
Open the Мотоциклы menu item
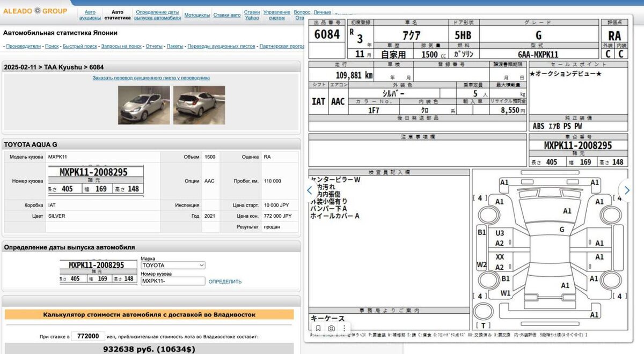197,15
